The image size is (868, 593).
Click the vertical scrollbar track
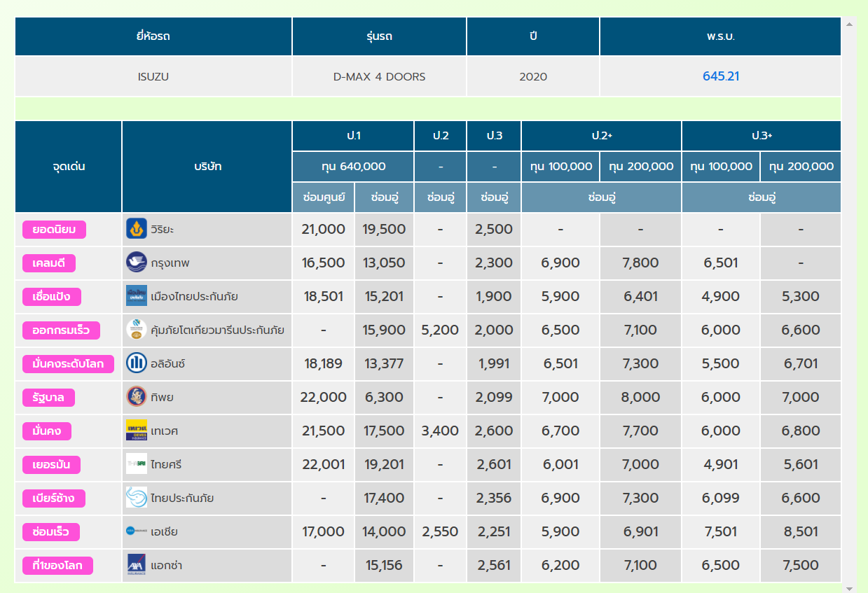(x=850, y=307)
